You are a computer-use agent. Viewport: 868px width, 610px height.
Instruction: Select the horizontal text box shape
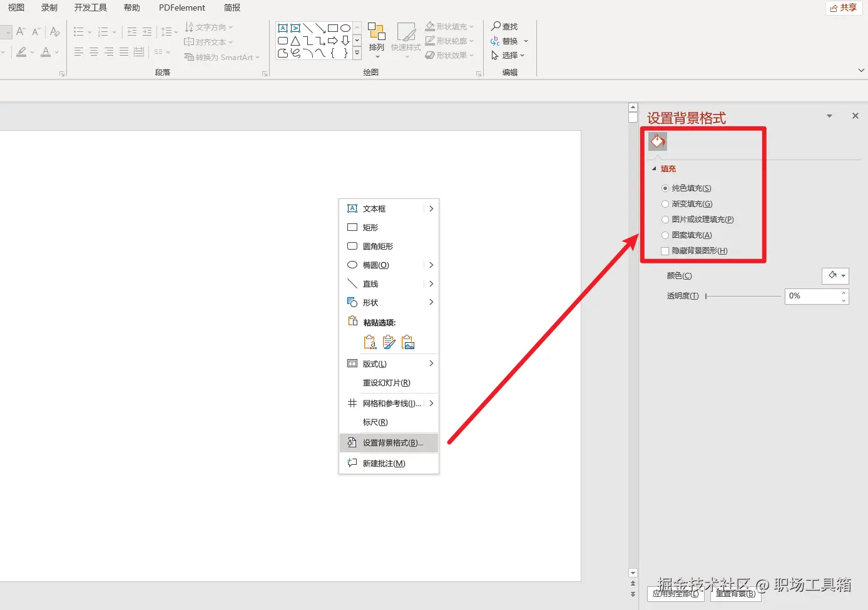(x=283, y=28)
